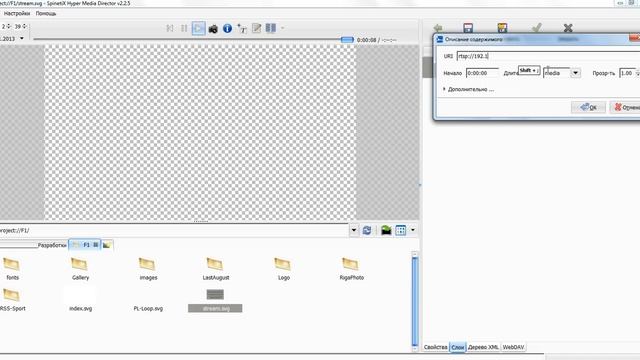Open the project path dropdown arrow
Viewport: 640px width, 360px height.
pos(353,230)
